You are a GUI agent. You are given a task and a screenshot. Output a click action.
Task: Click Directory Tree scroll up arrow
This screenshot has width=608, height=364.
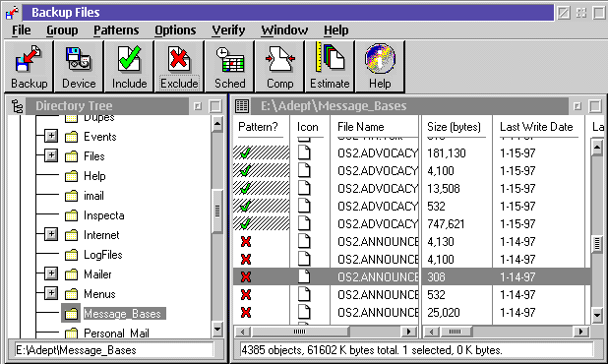tap(217, 124)
